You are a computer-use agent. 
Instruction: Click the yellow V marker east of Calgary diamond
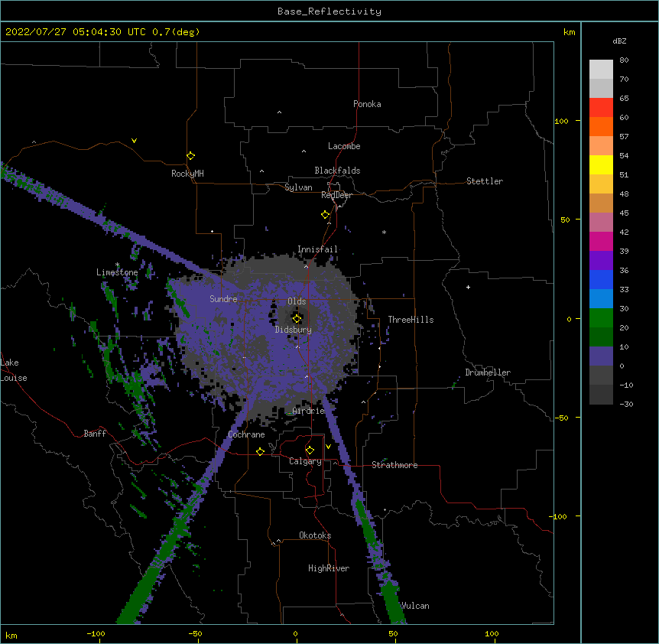click(328, 447)
